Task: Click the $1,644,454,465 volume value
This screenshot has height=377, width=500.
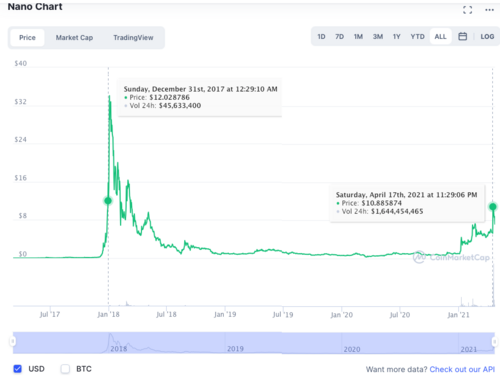Action: pos(397,211)
